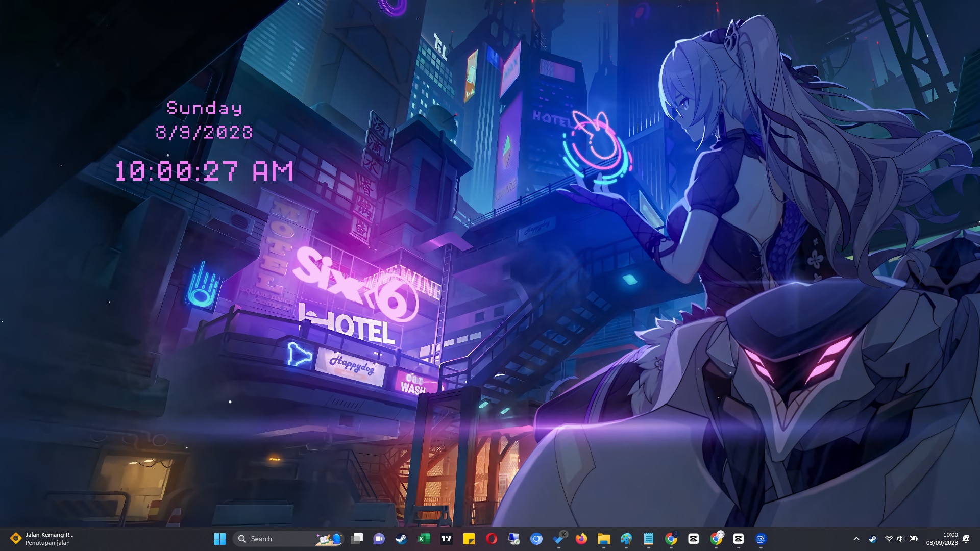Open the Paint app icon
The height and width of the screenshot is (551, 980).
626,539
